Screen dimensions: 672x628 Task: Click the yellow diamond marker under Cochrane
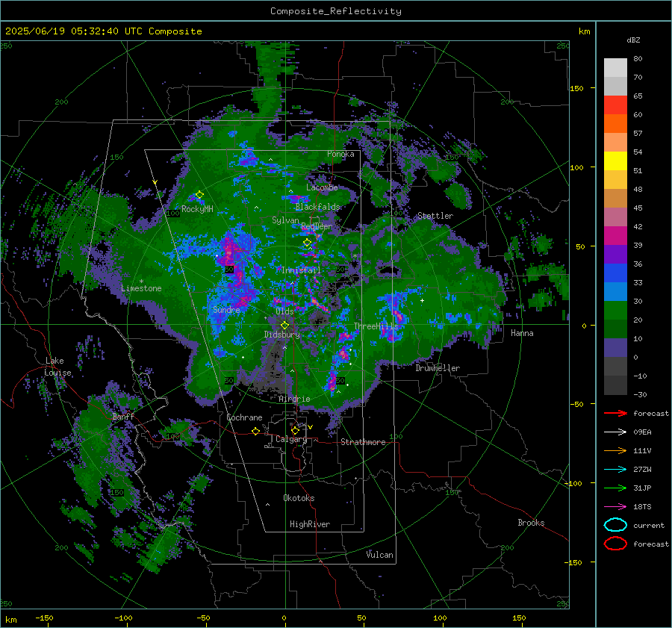(x=255, y=431)
